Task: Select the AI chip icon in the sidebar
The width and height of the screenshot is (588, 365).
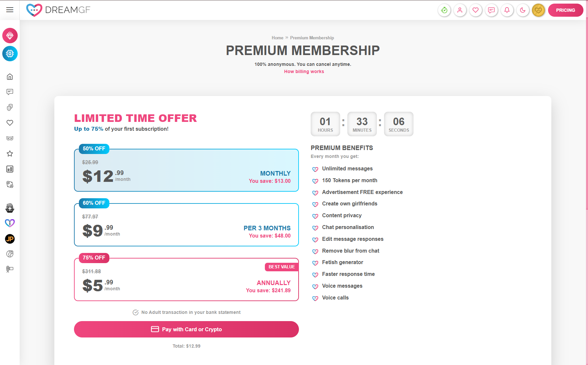Action: point(10,54)
